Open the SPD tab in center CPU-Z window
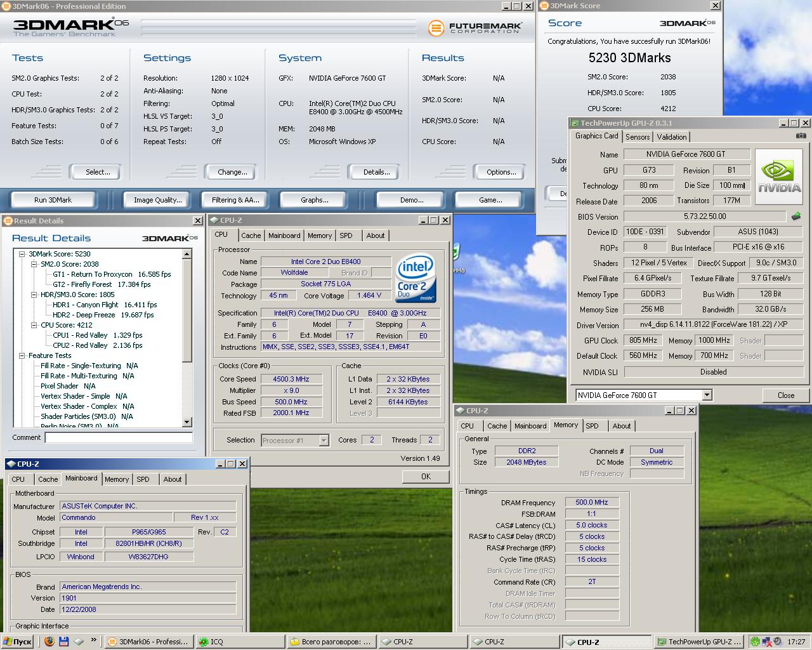The image size is (812, 650). coord(346,235)
